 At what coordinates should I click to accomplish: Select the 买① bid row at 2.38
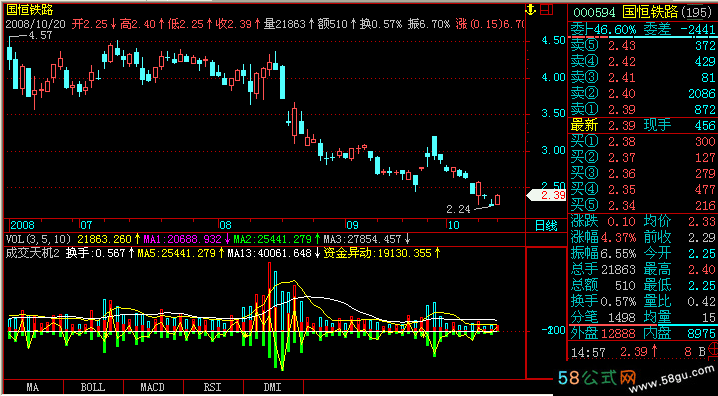coord(643,142)
